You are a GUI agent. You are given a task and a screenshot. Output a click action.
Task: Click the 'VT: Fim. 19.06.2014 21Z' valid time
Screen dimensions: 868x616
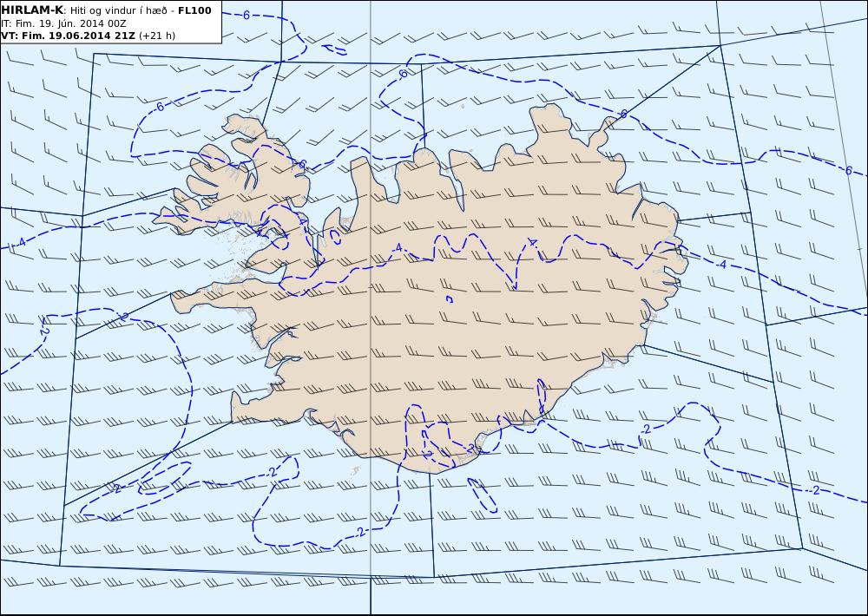pyautogui.click(x=68, y=36)
